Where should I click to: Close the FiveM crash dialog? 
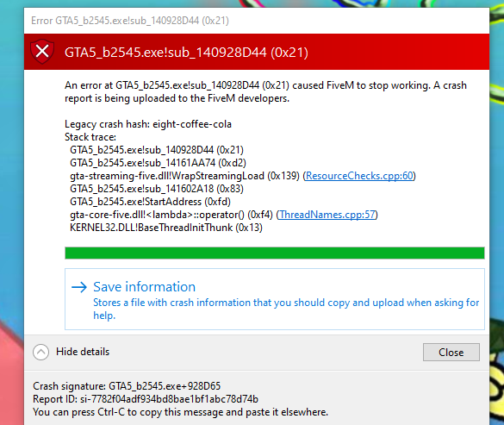(451, 353)
